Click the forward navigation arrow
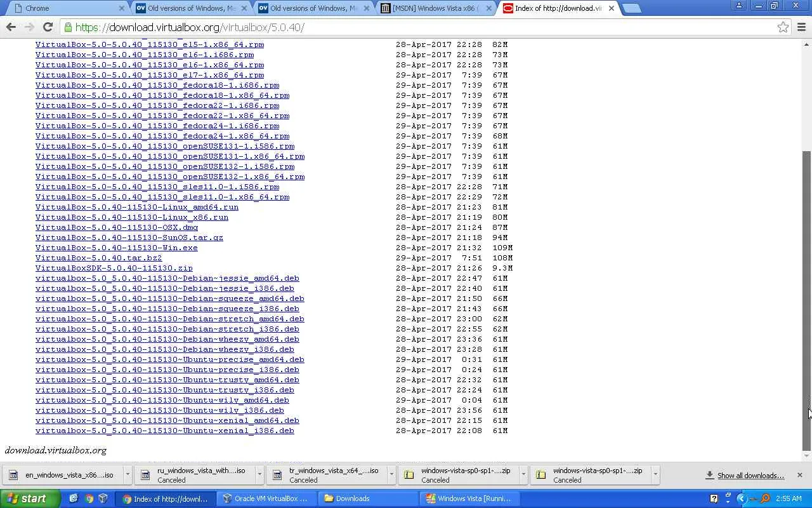The image size is (812, 508). [29, 27]
